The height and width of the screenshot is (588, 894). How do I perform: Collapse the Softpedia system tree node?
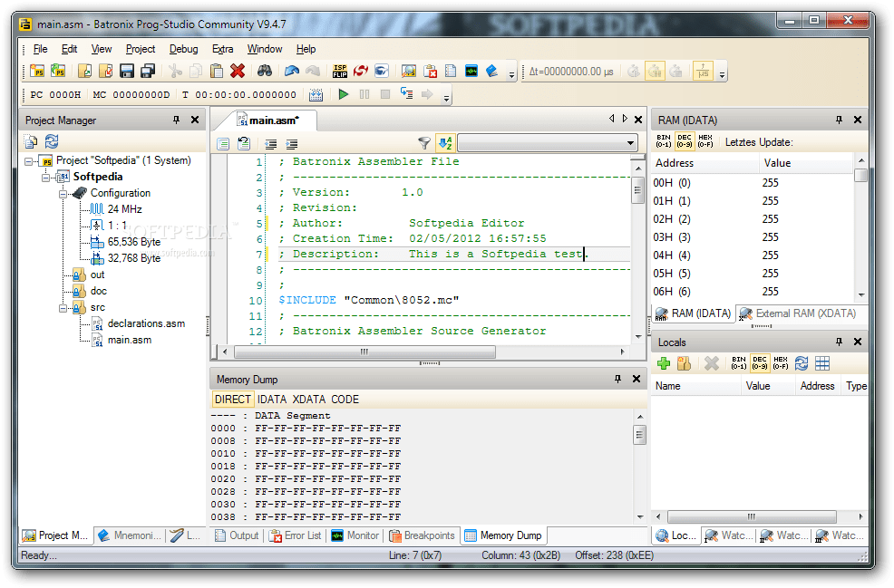45,178
